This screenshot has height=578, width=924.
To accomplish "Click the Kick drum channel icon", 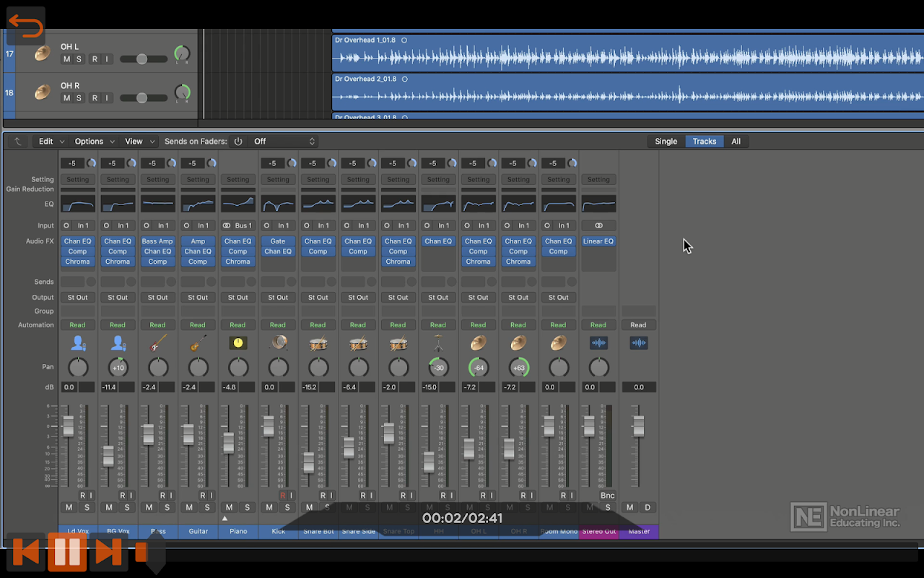I will click(x=278, y=343).
